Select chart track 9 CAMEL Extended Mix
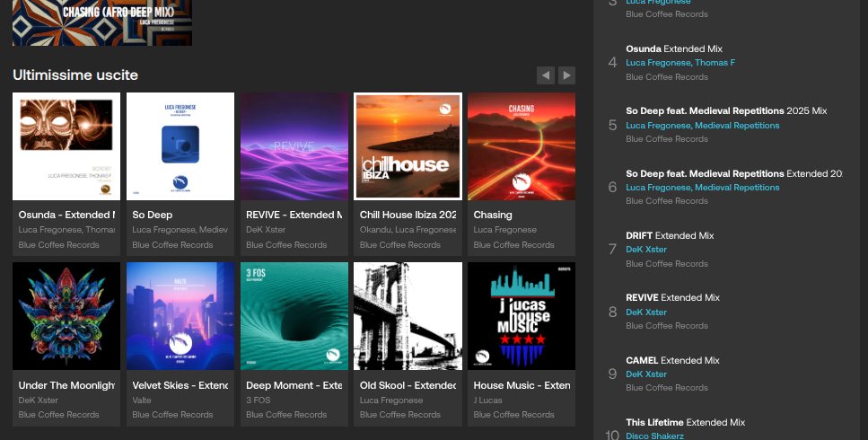Image resolution: width=868 pixels, height=440 pixels. (x=672, y=360)
